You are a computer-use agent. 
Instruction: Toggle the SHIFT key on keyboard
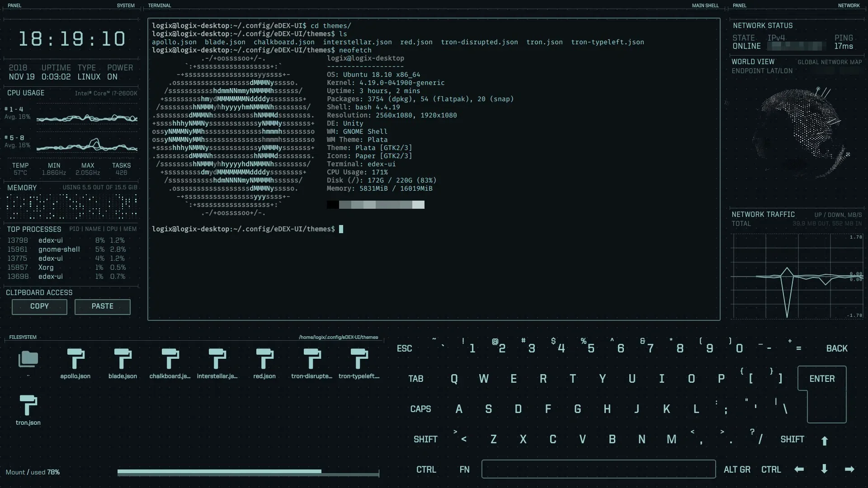coord(426,439)
